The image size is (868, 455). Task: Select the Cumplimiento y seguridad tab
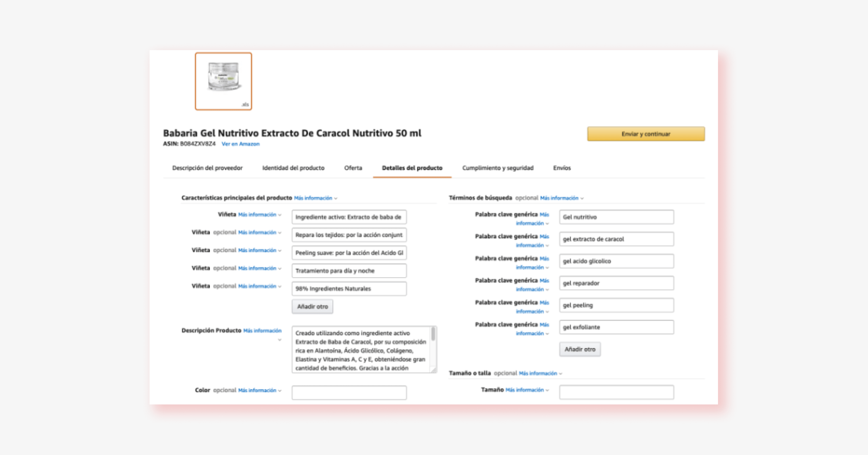498,168
